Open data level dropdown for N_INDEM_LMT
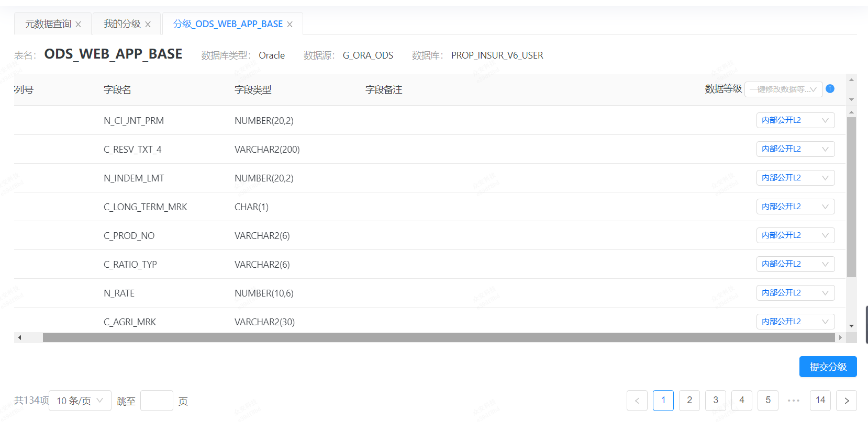 [795, 178]
